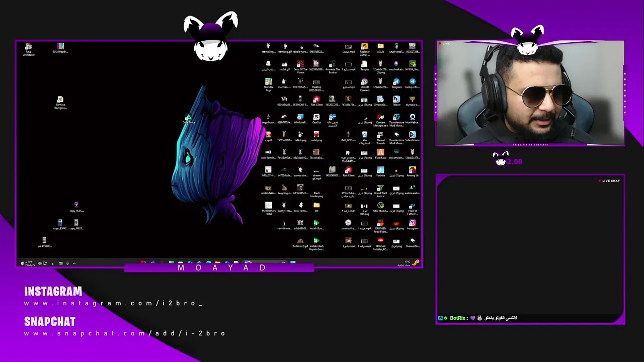Open the RDR2 AR Installer icon
Viewport: 644px width, 362px height.
click(380, 244)
